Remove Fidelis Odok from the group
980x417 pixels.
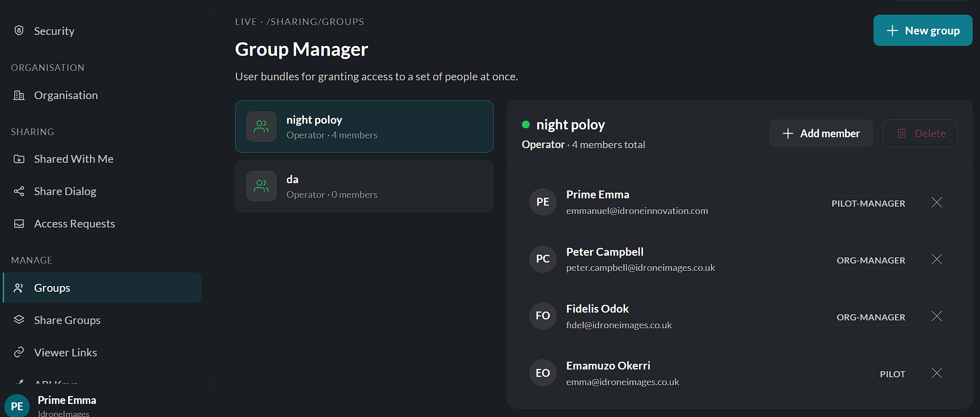pos(937,316)
